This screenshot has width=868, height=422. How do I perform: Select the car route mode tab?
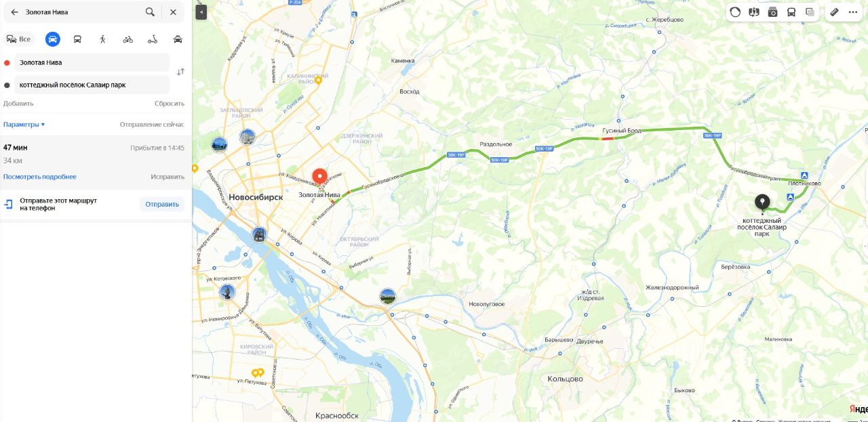pyautogui.click(x=53, y=39)
